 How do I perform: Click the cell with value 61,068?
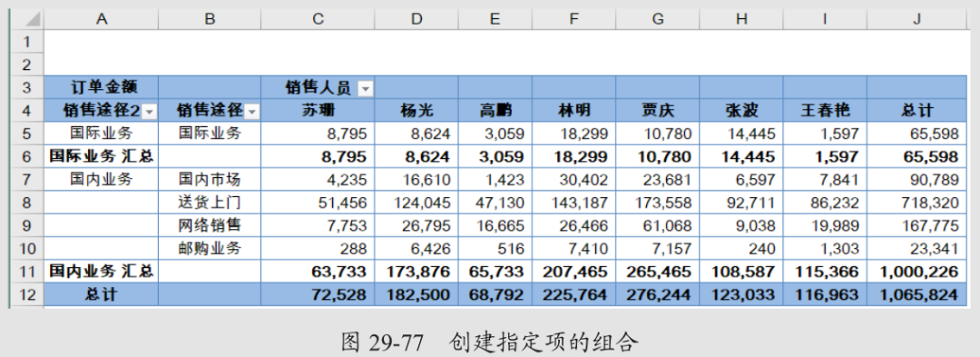[658, 225]
